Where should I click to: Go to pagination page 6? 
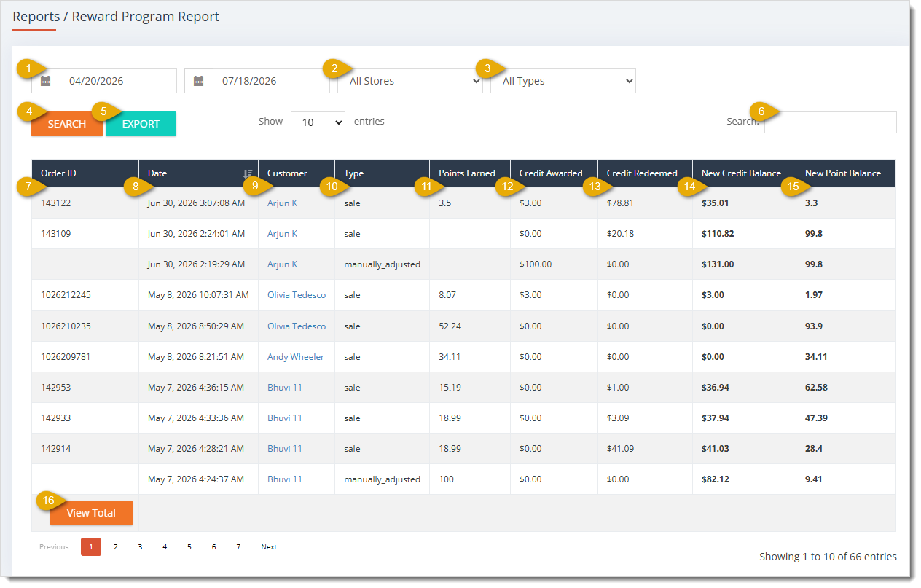point(213,547)
